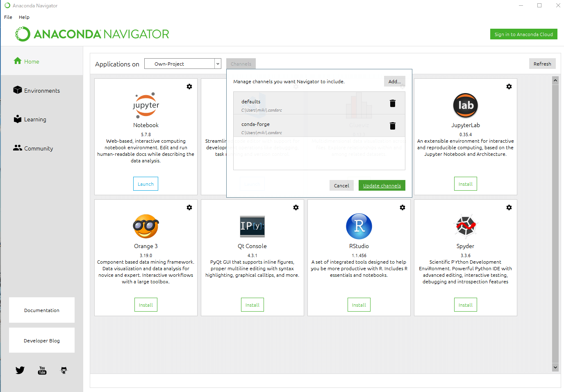Click the Notebook version 5.7.8 text
This screenshot has height=392, width=564.
tap(146, 134)
